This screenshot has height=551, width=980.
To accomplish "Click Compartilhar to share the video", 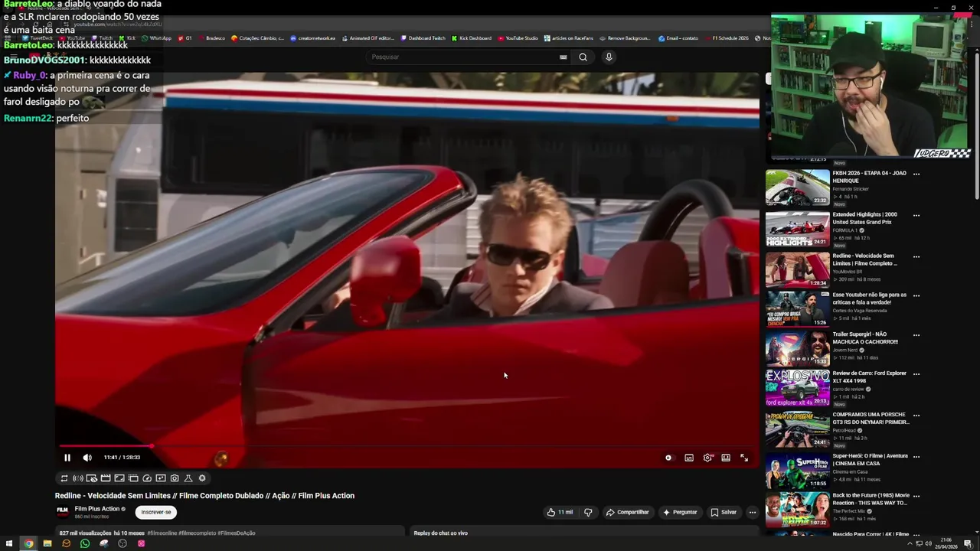I will point(627,512).
